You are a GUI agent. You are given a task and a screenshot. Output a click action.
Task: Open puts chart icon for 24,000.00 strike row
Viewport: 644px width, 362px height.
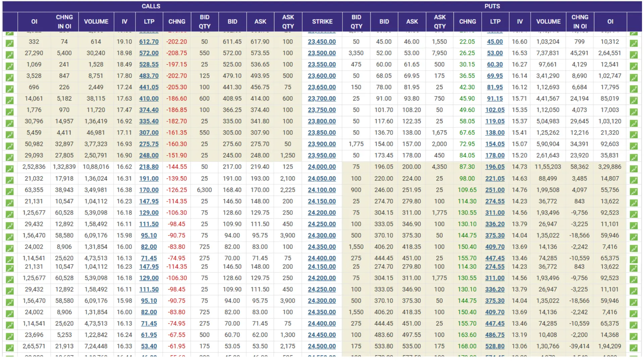[x=634, y=169]
